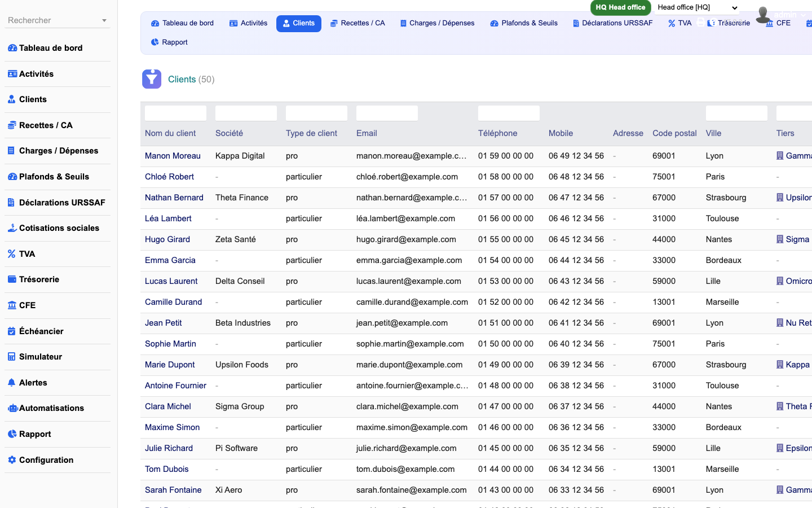Click the Trésorerie wallet icon in sidebar
The width and height of the screenshot is (812, 508).
coord(12,279)
